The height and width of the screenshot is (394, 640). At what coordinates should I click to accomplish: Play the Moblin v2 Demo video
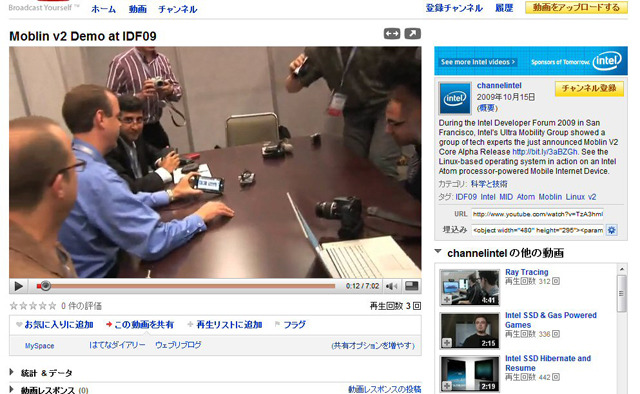pyautogui.click(x=18, y=286)
